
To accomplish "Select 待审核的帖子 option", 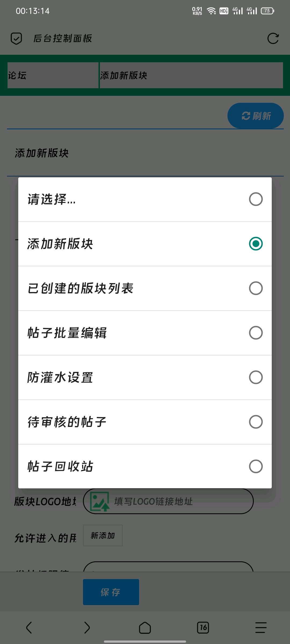I will pyautogui.click(x=145, y=422).
